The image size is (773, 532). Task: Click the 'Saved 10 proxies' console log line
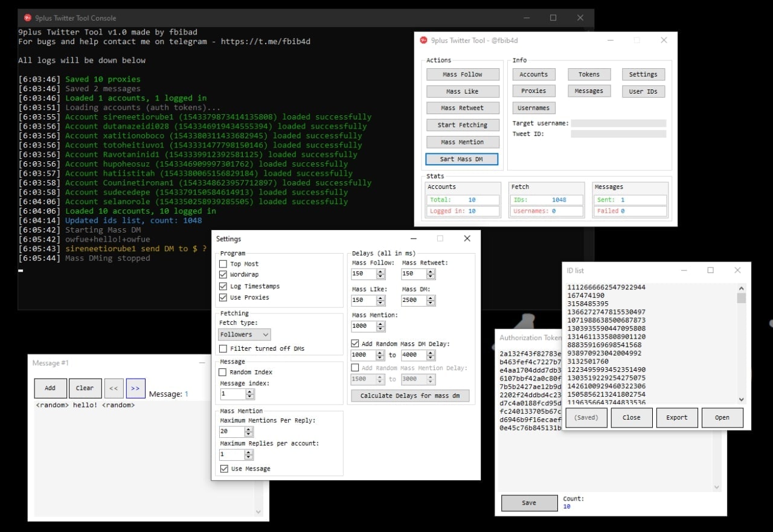[x=103, y=79]
